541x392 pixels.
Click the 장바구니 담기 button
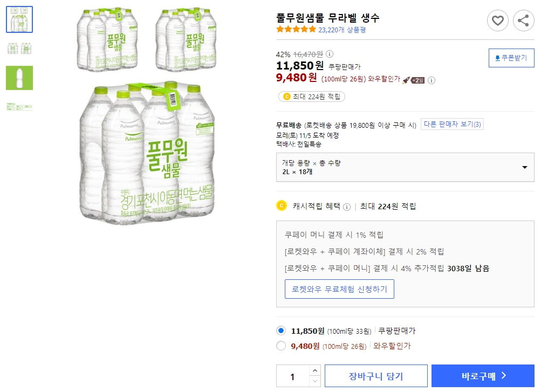pyautogui.click(x=376, y=375)
